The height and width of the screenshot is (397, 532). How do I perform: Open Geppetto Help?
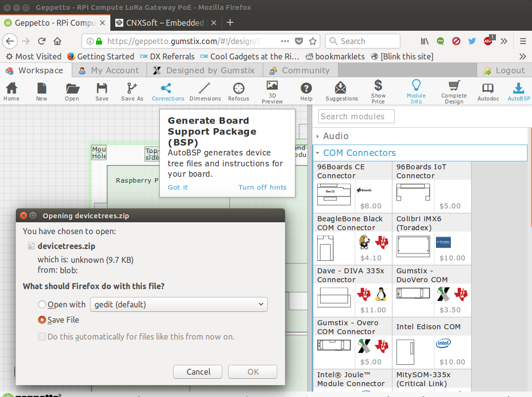click(x=306, y=92)
